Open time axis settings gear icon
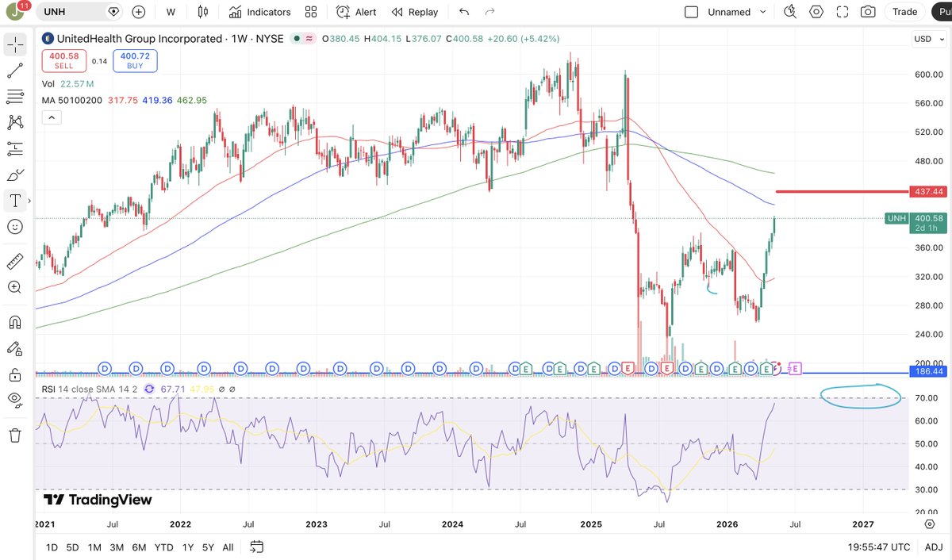The width and height of the screenshot is (952, 560). 929,524
